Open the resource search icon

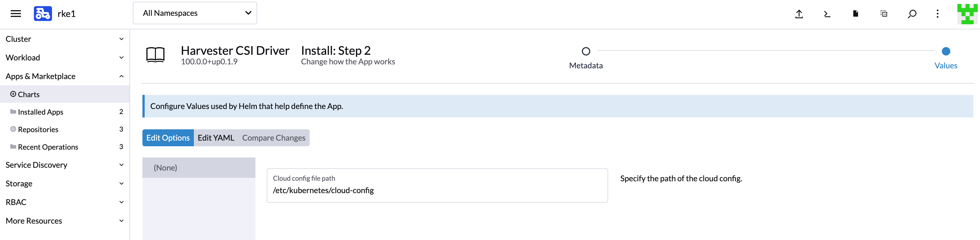[x=912, y=14]
